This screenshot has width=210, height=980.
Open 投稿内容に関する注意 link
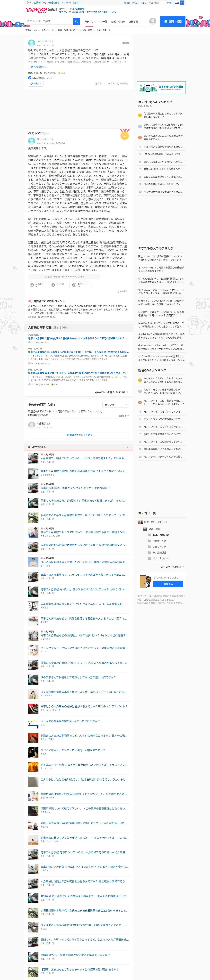38,415
